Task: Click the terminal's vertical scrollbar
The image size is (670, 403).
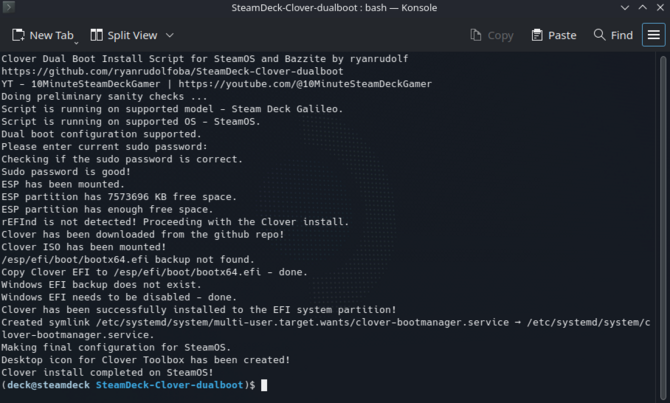Action: 663,227
